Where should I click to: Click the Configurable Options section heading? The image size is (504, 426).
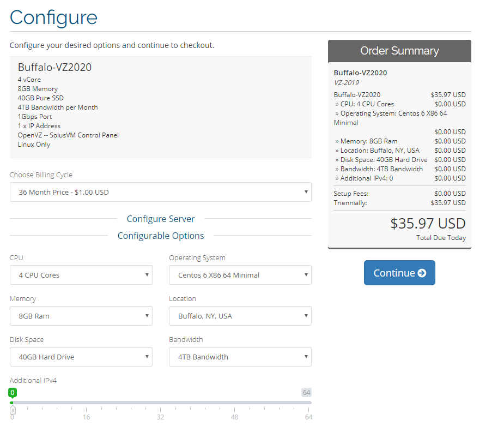pyautogui.click(x=161, y=236)
